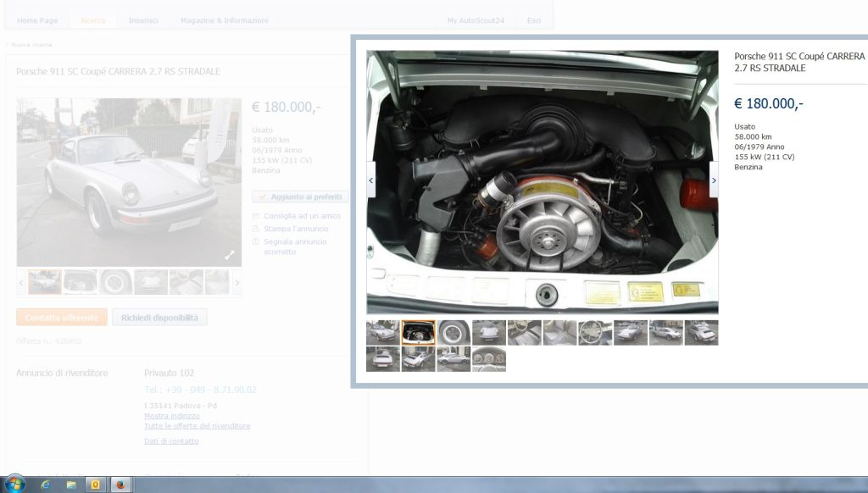Launch Internet Explorer from the taskbar
Screen dimensions: 868x493
[x=46, y=485]
